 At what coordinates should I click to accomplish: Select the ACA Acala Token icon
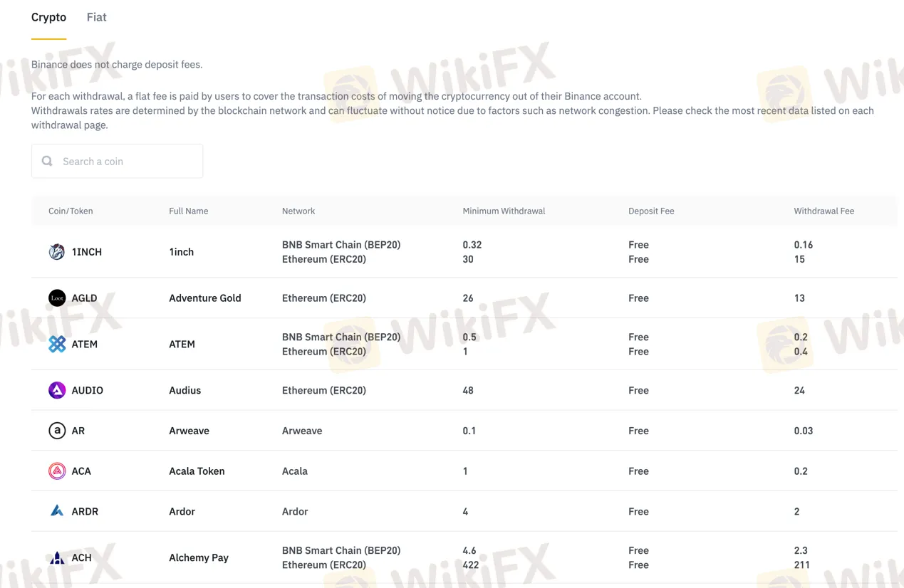(56, 471)
